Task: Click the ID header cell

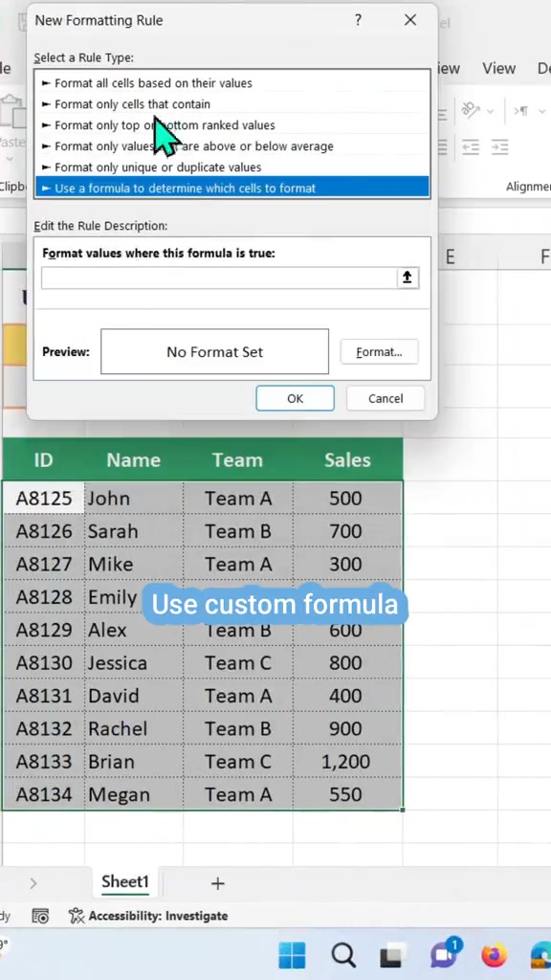Action: tap(43, 460)
